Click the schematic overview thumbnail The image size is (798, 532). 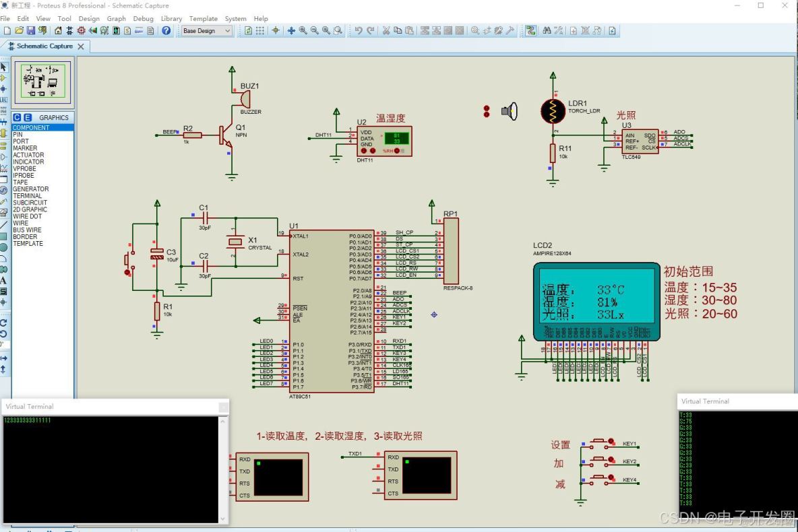point(43,80)
